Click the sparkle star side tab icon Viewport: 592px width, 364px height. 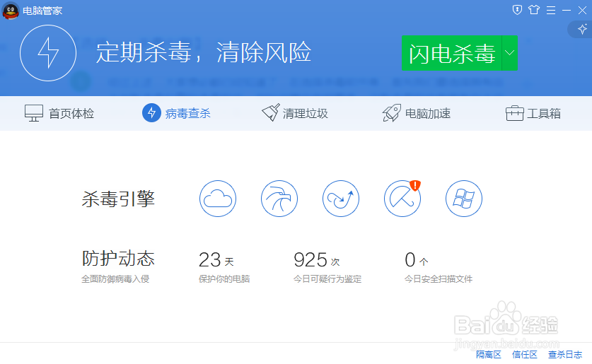click(582, 29)
